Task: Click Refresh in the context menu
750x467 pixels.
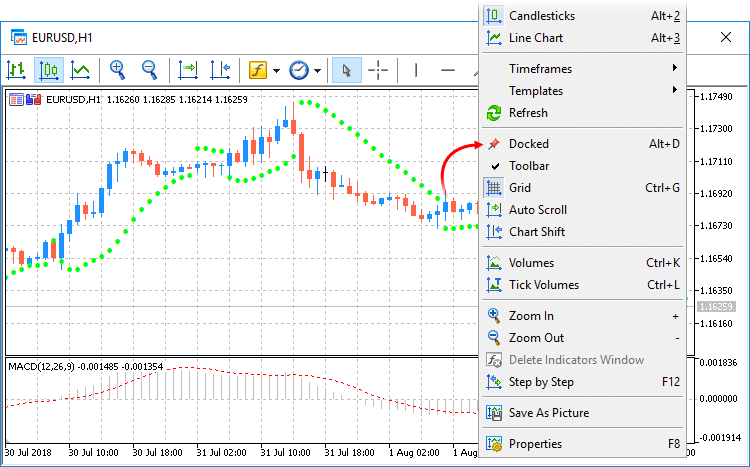Action: pos(583,113)
